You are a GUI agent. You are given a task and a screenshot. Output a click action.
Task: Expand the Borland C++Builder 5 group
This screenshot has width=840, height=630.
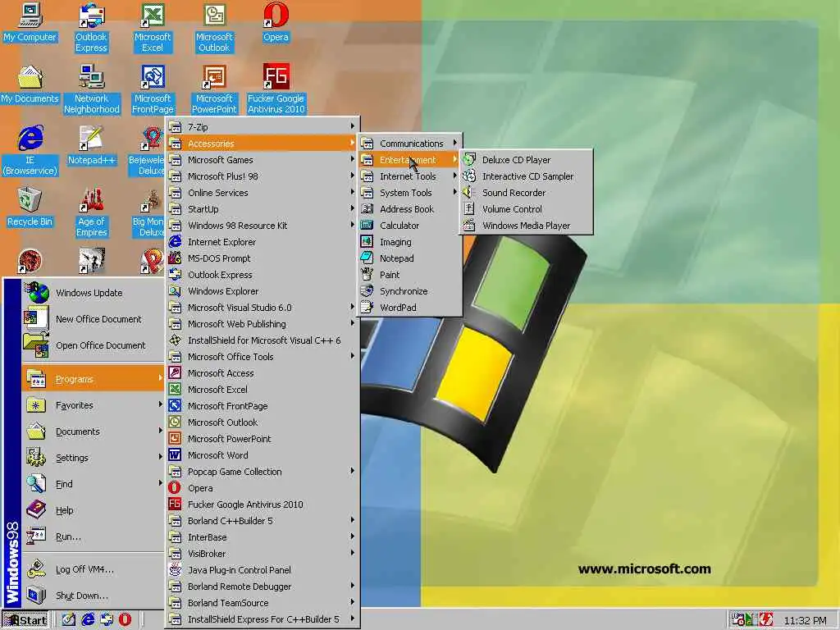262,521
